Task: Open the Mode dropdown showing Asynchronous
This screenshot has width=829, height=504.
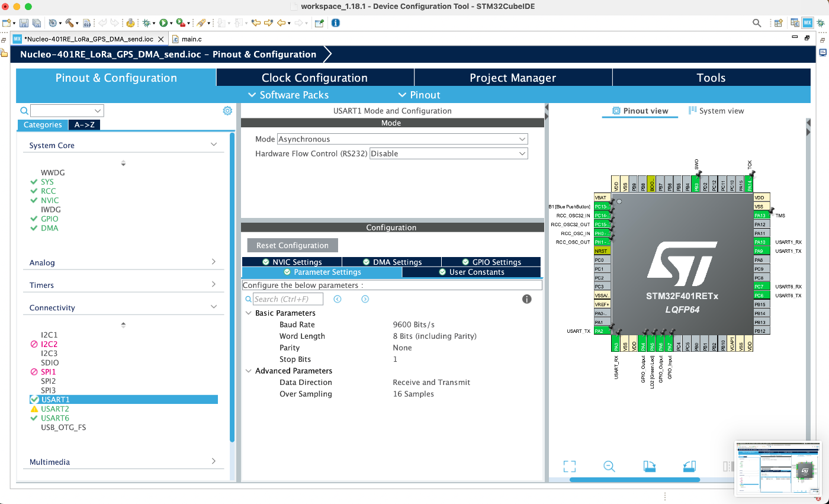Action: 403,139
